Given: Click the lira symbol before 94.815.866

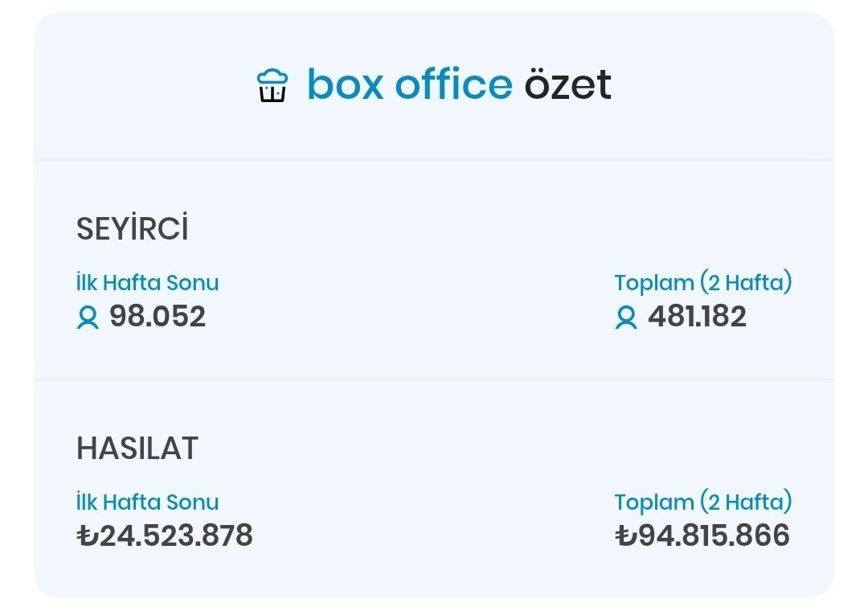Looking at the screenshot, I should click(x=625, y=535).
